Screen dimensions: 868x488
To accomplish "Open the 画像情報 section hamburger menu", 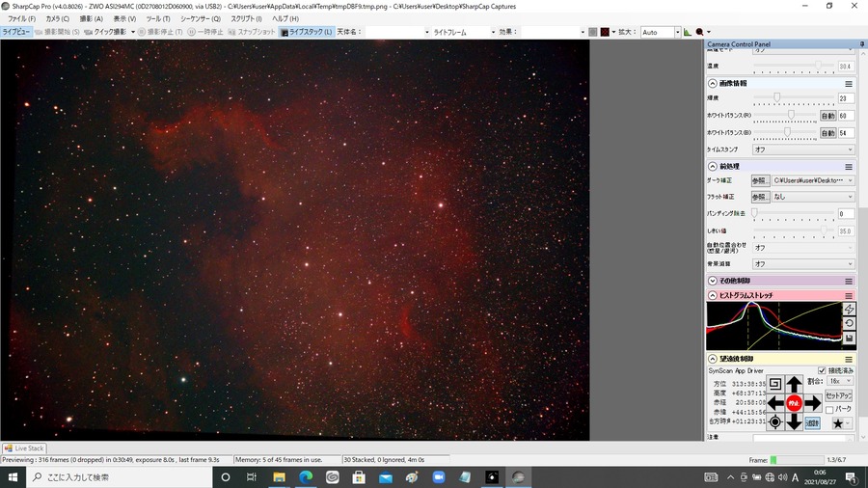I will (849, 84).
